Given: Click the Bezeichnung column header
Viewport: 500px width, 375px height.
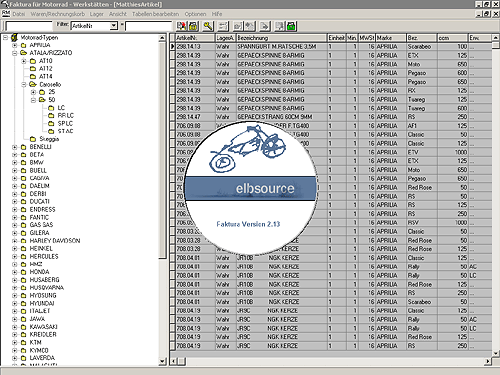Looking at the screenshot, I should (281, 38).
